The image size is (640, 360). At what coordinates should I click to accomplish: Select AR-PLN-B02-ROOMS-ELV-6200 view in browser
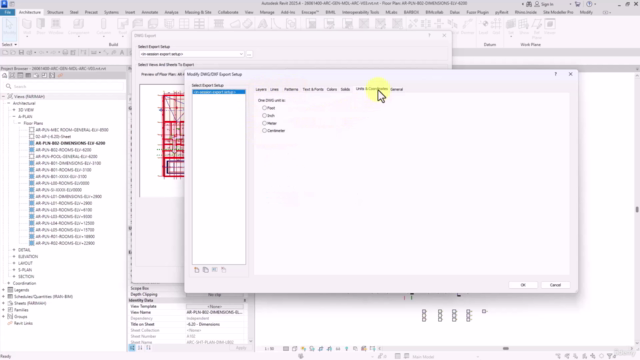tap(63, 150)
